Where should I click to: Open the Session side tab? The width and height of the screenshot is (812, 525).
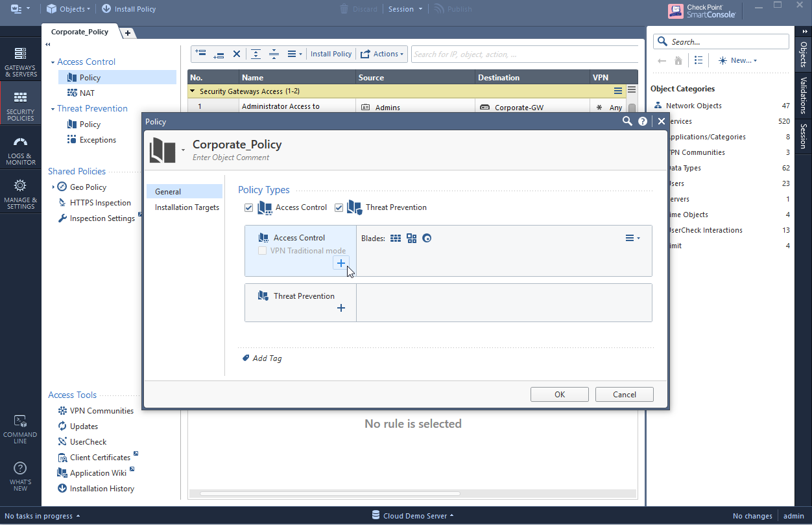[x=804, y=136]
